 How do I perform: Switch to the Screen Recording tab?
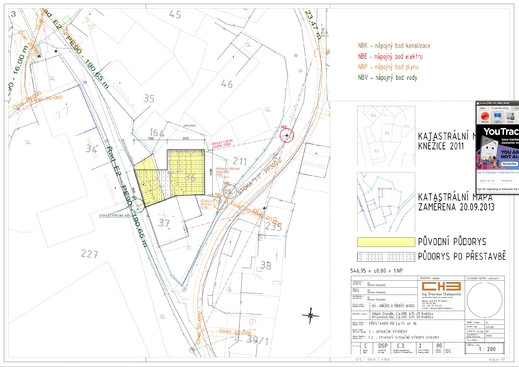click(x=500, y=108)
